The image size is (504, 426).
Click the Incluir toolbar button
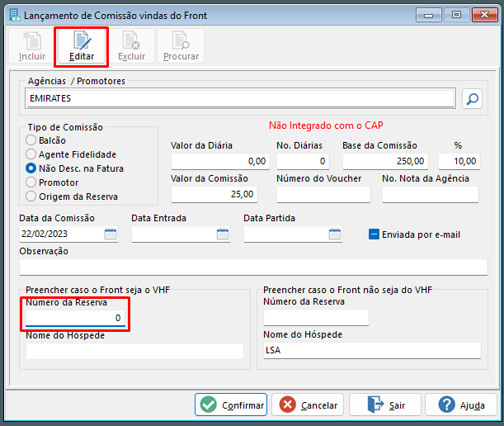pos(32,46)
